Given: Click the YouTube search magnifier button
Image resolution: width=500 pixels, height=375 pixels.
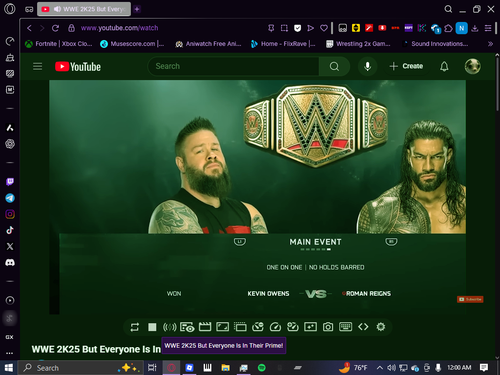Looking at the screenshot, I should point(334,66).
